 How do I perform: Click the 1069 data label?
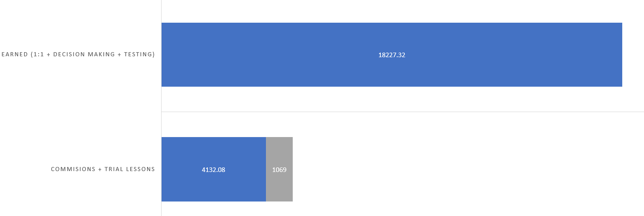click(279, 170)
